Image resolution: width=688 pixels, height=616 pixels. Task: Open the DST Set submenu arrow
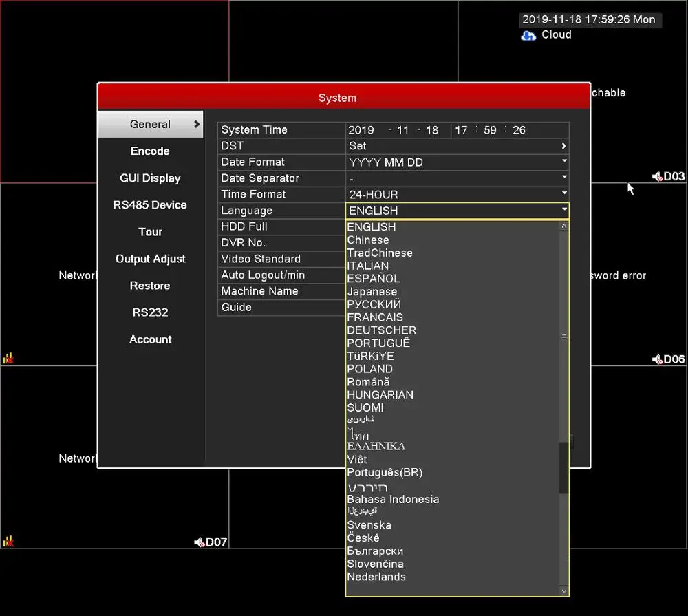pyautogui.click(x=563, y=146)
